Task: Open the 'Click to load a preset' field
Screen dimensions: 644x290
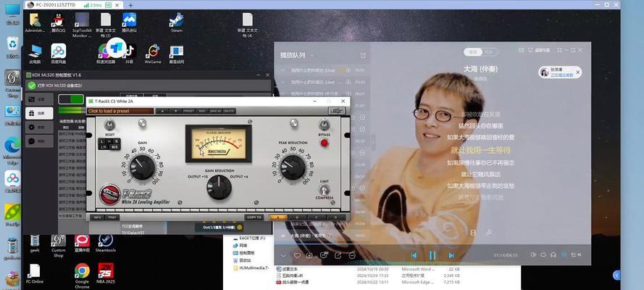Action: point(120,111)
